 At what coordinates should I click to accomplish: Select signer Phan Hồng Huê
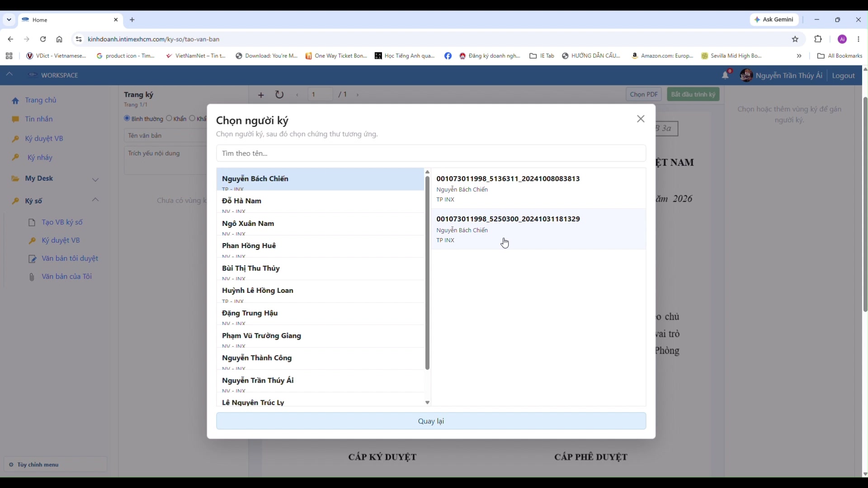320,247
